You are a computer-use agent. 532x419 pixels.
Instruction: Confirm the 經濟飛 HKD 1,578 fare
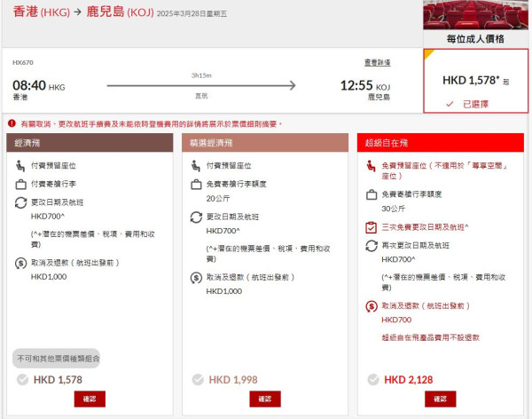(90, 399)
